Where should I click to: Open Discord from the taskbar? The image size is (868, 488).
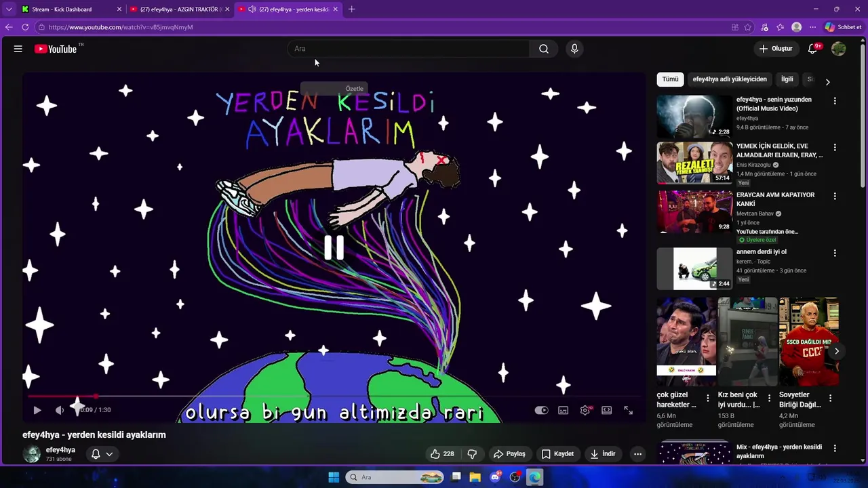(x=495, y=477)
